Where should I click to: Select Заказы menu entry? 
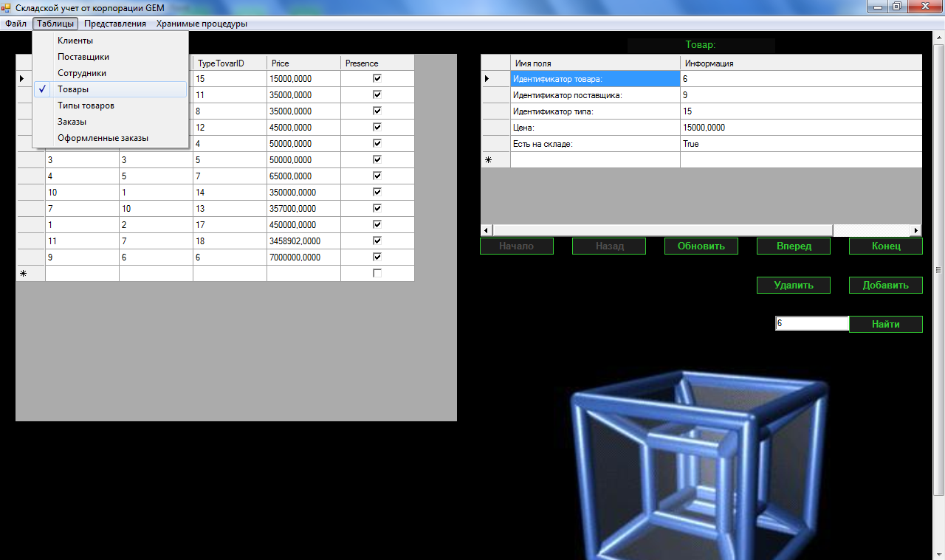point(110,122)
